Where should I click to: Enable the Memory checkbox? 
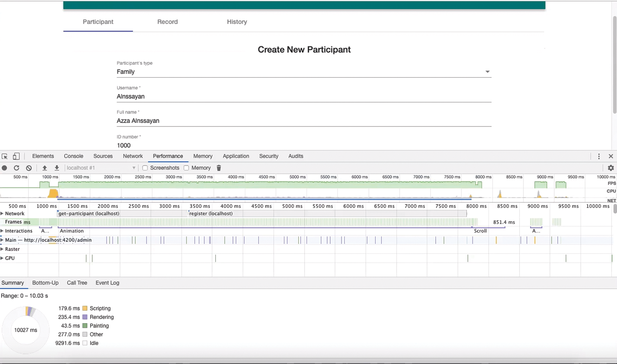click(186, 168)
